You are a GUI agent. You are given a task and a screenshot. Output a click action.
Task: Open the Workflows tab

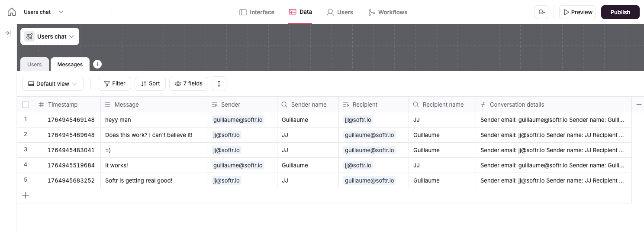pyautogui.click(x=387, y=12)
